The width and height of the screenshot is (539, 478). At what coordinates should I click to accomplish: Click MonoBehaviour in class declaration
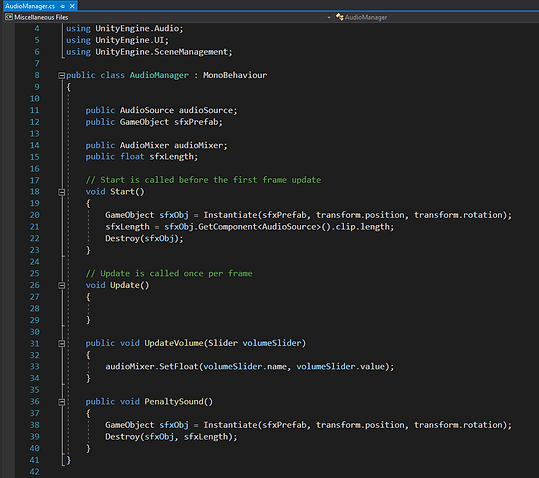[x=235, y=75]
